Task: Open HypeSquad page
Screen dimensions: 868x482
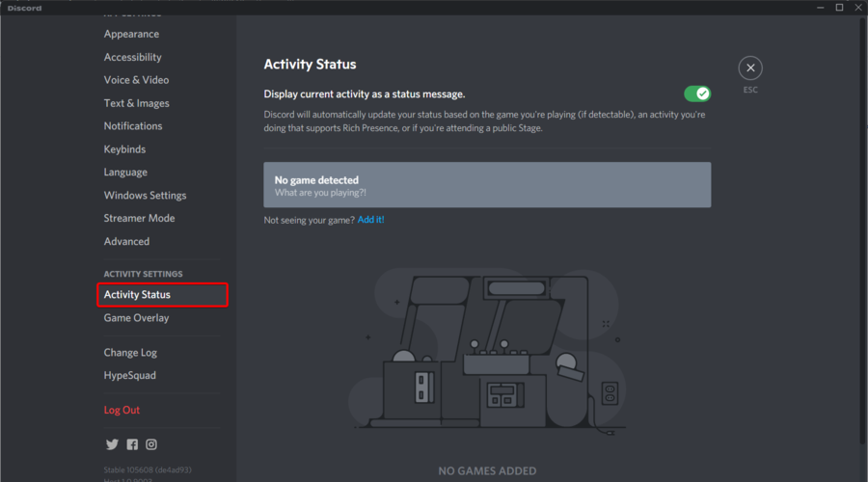Action: 129,376
